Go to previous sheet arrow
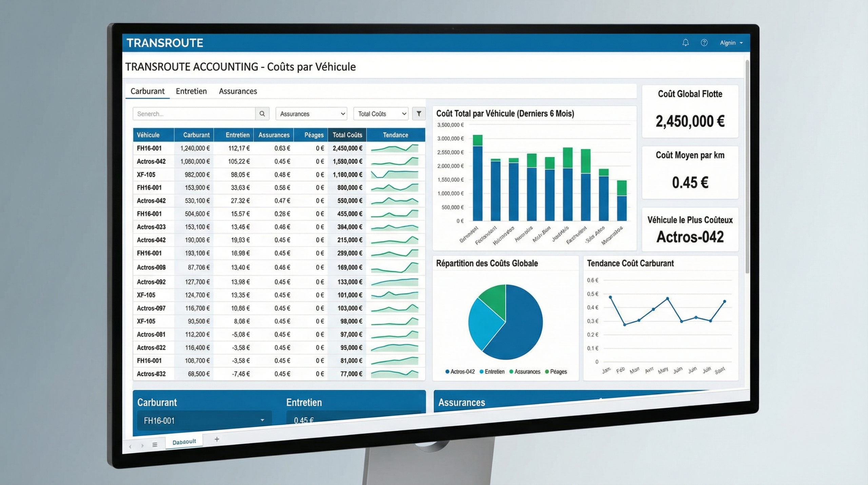This screenshot has width=868, height=485. pos(130,446)
